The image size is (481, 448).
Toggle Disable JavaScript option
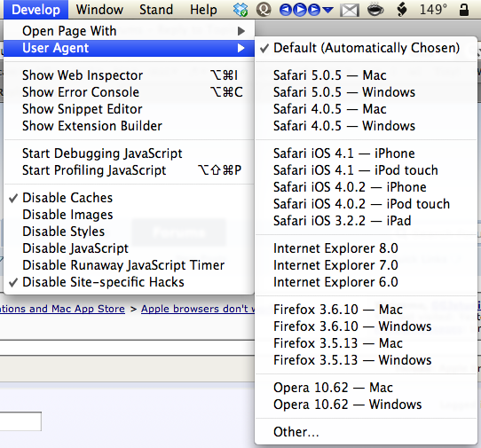coord(129,248)
